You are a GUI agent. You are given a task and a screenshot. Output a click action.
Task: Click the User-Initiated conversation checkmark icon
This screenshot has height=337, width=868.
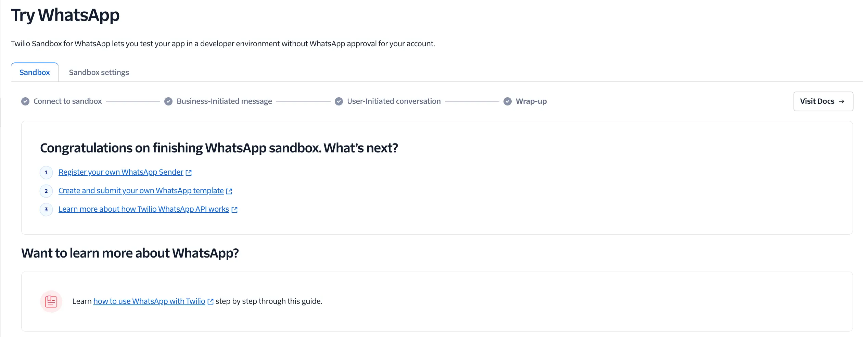[x=339, y=101]
